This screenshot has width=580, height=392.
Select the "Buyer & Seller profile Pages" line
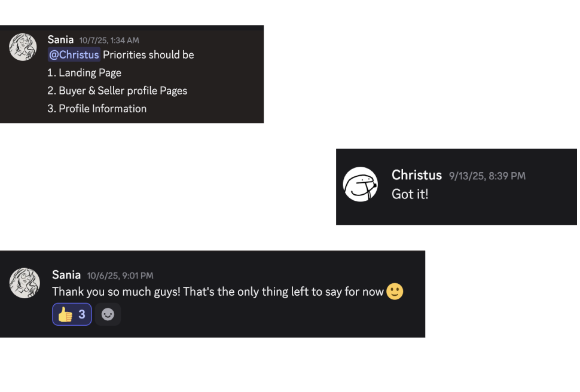[x=123, y=91]
